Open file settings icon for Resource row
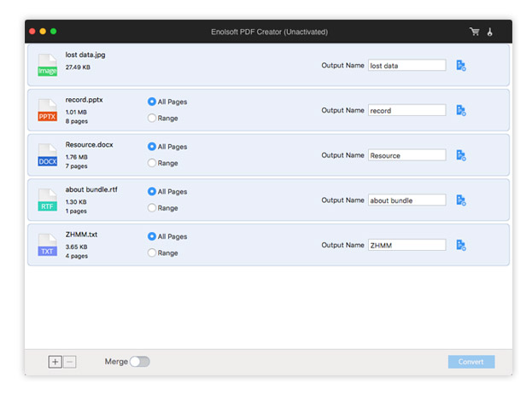The image size is (532, 412). click(461, 155)
